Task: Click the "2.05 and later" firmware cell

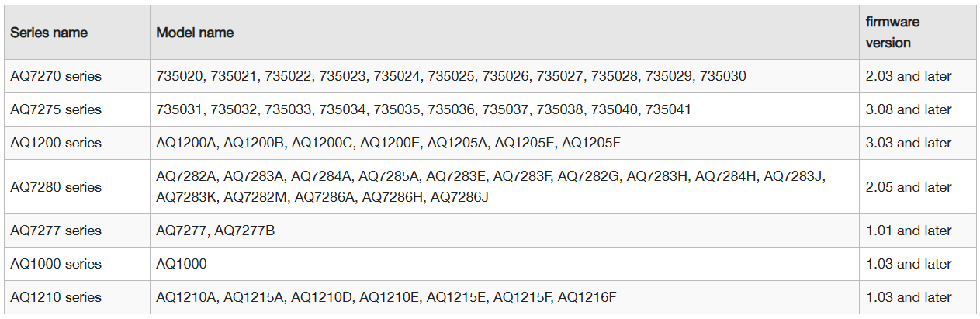Action: (x=909, y=187)
